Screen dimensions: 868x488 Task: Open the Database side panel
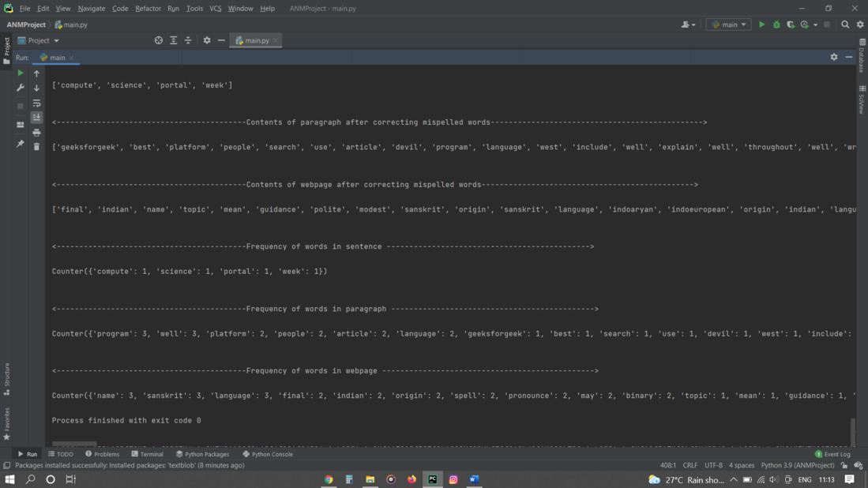(x=862, y=56)
